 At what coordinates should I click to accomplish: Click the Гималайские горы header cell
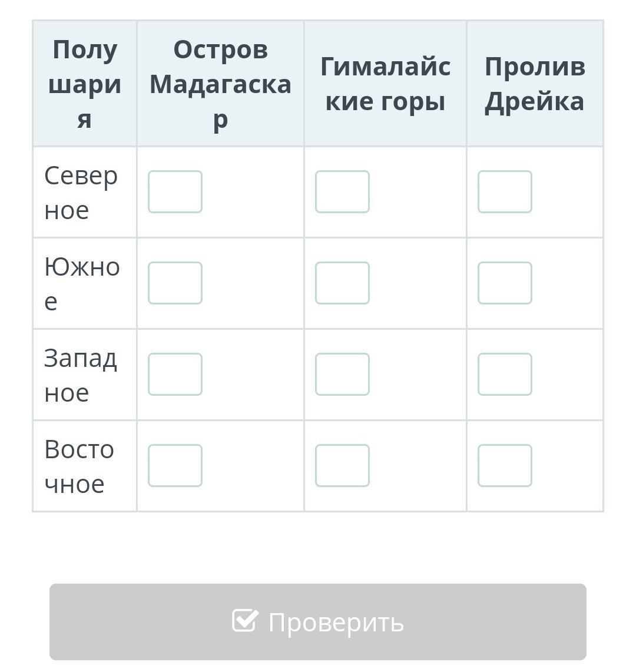385,84
